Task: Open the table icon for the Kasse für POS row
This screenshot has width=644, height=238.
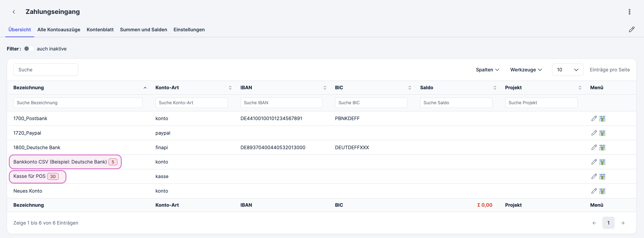Action: tap(602, 177)
